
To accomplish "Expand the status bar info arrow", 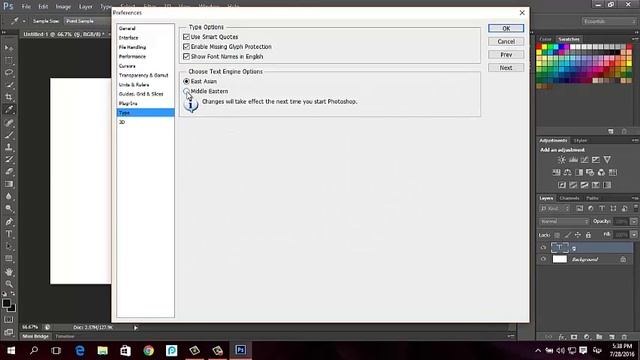I will point(136,327).
